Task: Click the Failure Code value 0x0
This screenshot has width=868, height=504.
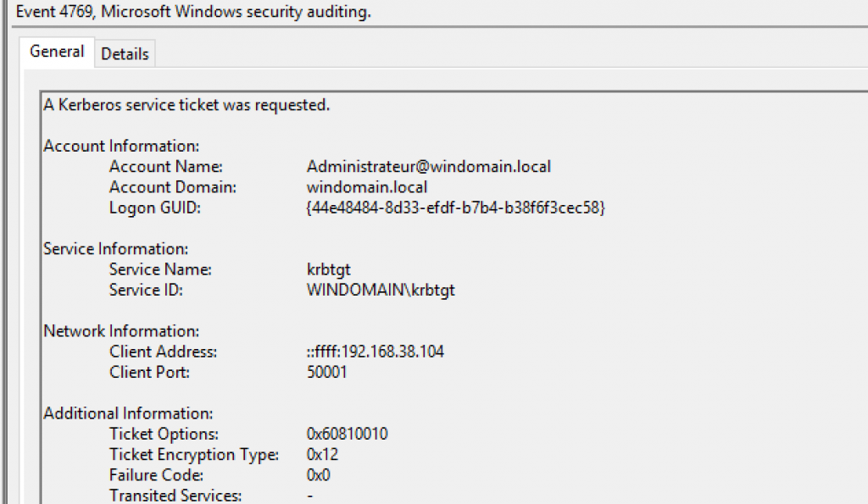Action: pos(317,475)
